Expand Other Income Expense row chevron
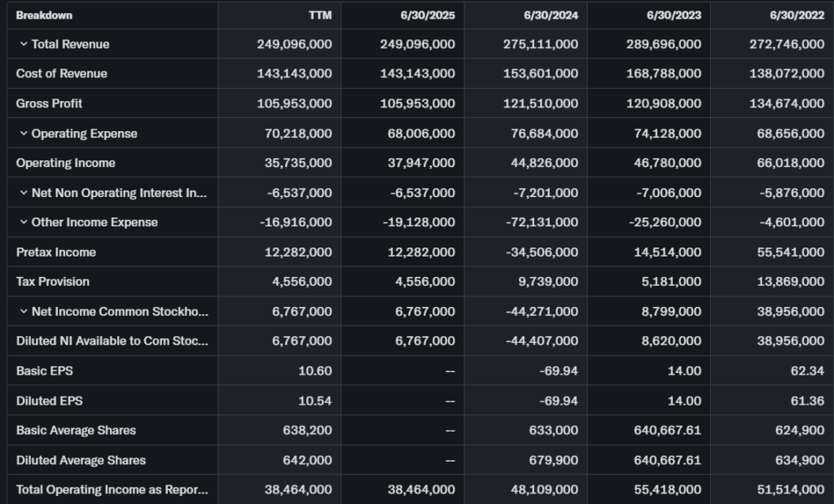 (24, 222)
